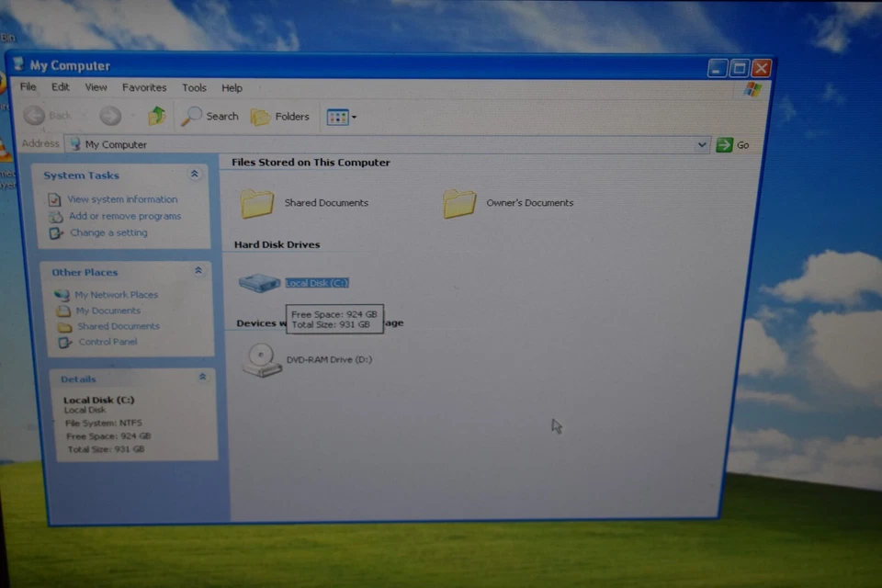Click the Local Disk (C:) label
882x588 pixels.
(x=317, y=282)
